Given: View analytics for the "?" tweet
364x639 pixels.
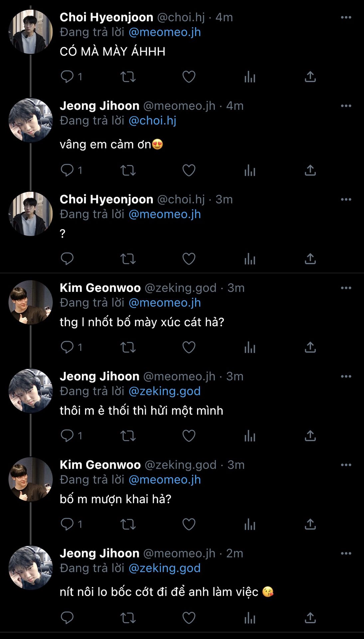Looking at the screenshot, I should (250, 259).
